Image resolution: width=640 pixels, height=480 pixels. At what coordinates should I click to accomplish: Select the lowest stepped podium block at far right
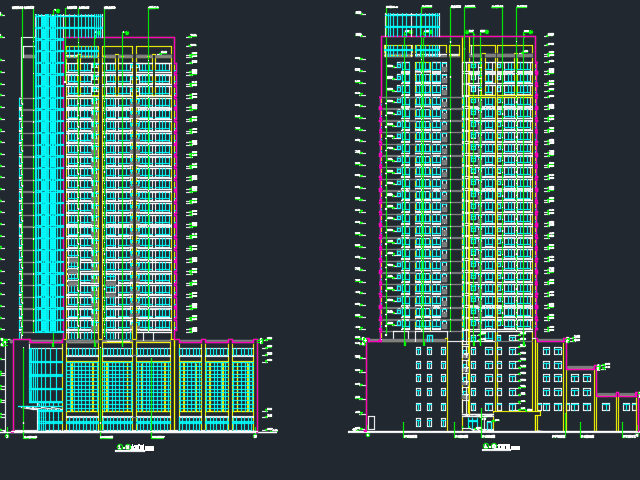pos(618,412)
